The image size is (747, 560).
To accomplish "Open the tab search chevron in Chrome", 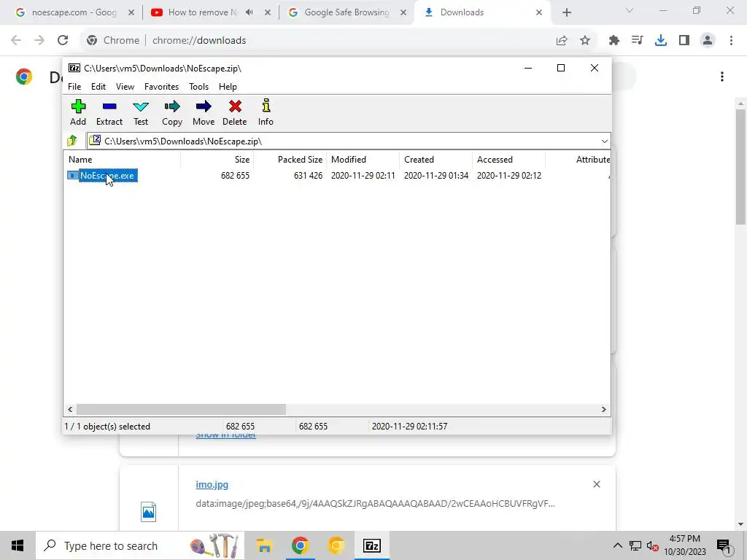I will pyautogui.click(x=630, y=10).
